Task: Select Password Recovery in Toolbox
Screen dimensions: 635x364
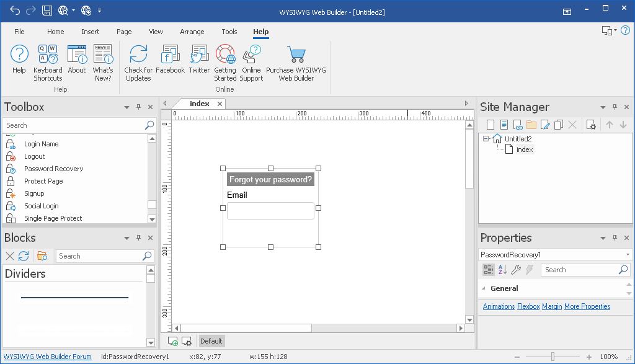Action: 53,169
